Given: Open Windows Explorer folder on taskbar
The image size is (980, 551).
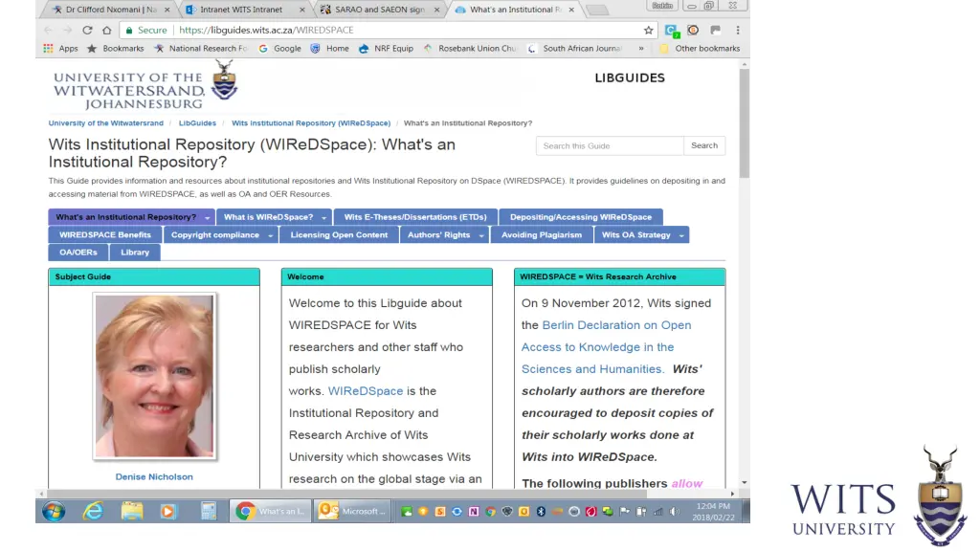Looking at the screenshot, I should pos(132,511).
